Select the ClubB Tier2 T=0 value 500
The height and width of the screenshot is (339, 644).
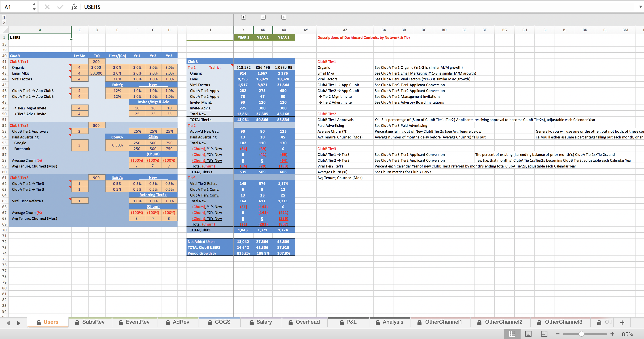pyautogui.click(x=97, y=126)
